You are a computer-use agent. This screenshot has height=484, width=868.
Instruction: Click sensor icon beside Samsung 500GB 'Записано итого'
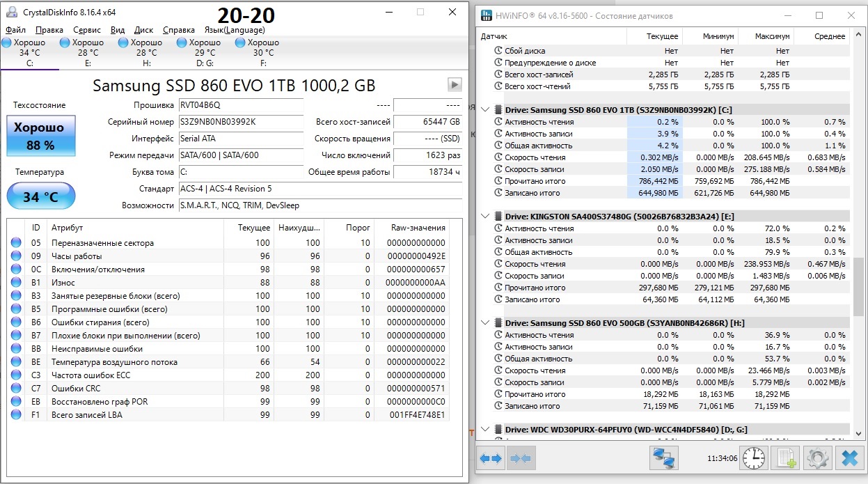click(498, 406)
